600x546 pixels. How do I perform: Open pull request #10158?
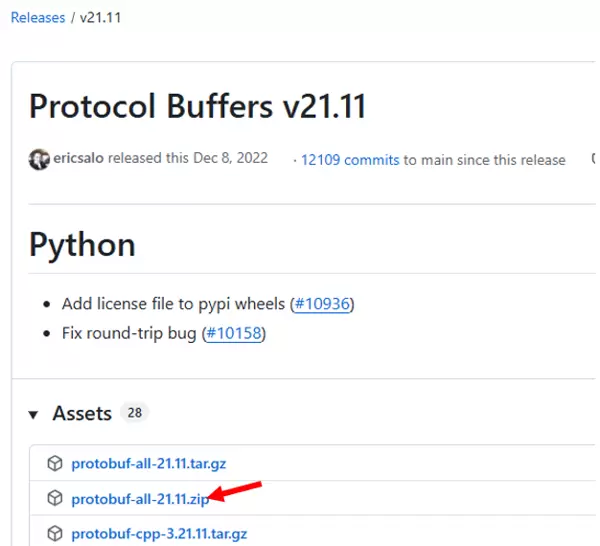pyautogui.click(x=235, y=332)
